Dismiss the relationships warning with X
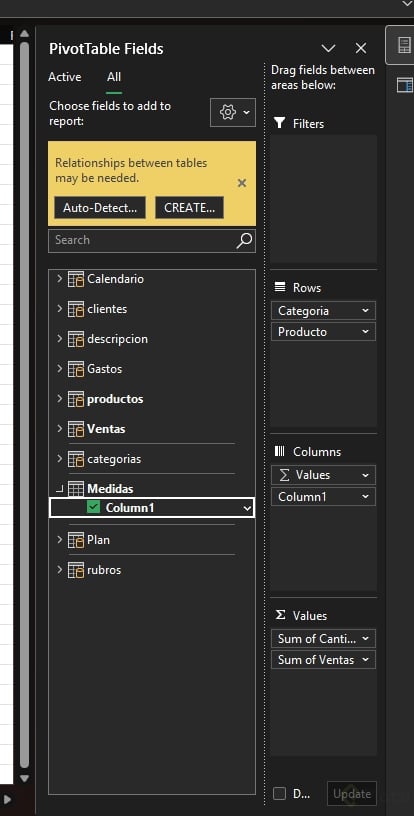This screenshot has height=816, width=414. click(242, 183)
